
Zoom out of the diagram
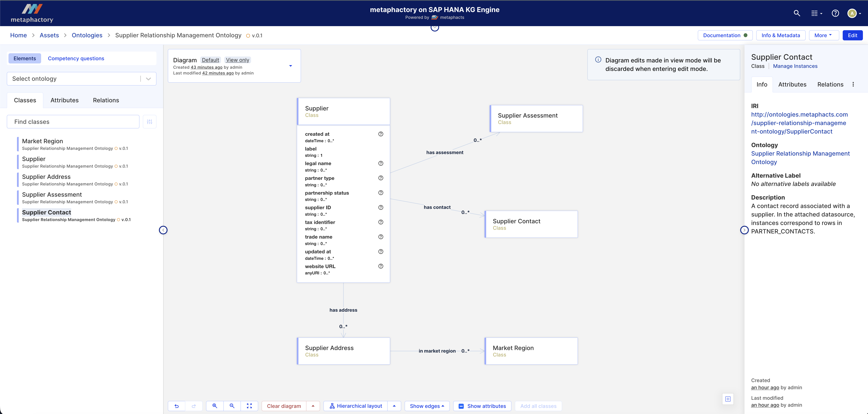click(x=232, y=406)
